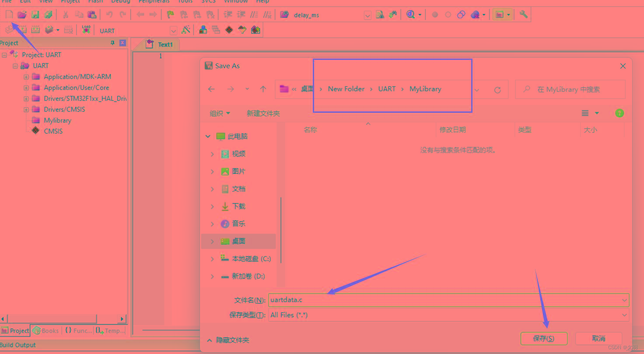Screen dimensions: 644x354
Task: Click the 取消 button
Action: pos(598,339)
